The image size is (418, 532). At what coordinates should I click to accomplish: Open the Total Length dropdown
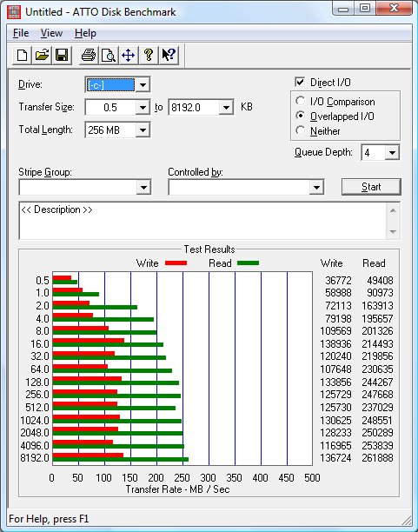click(143, 130)
